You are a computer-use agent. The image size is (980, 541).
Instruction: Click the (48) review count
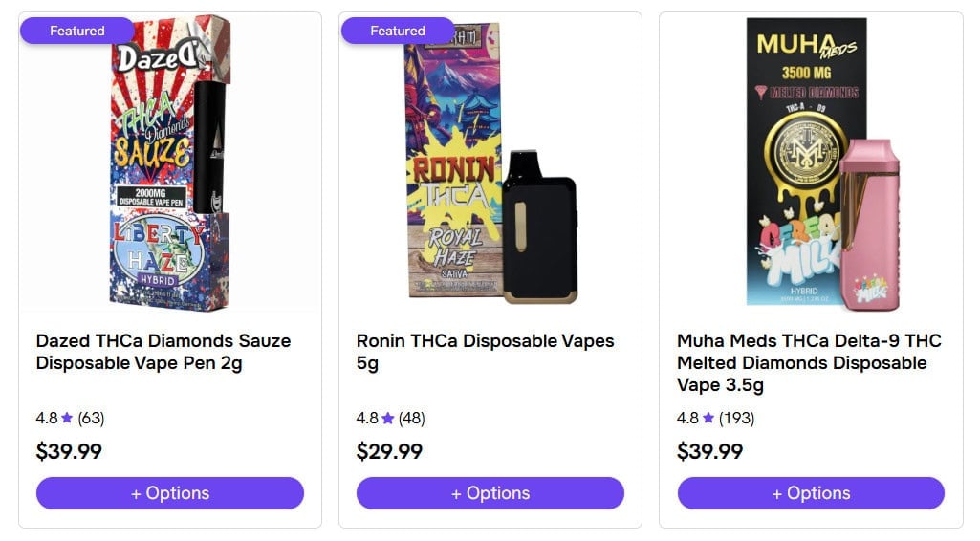(411, 419)
